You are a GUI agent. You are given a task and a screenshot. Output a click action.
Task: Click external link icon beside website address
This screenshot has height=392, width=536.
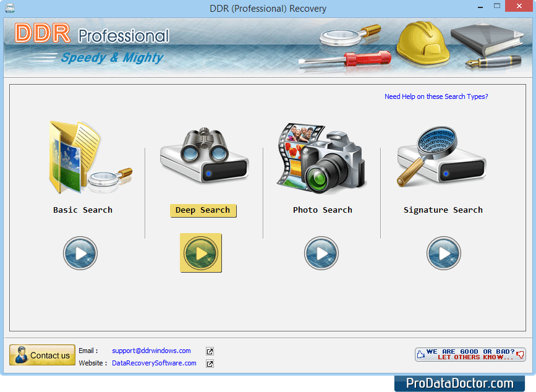pyautogui.click(x=210, y=364)
